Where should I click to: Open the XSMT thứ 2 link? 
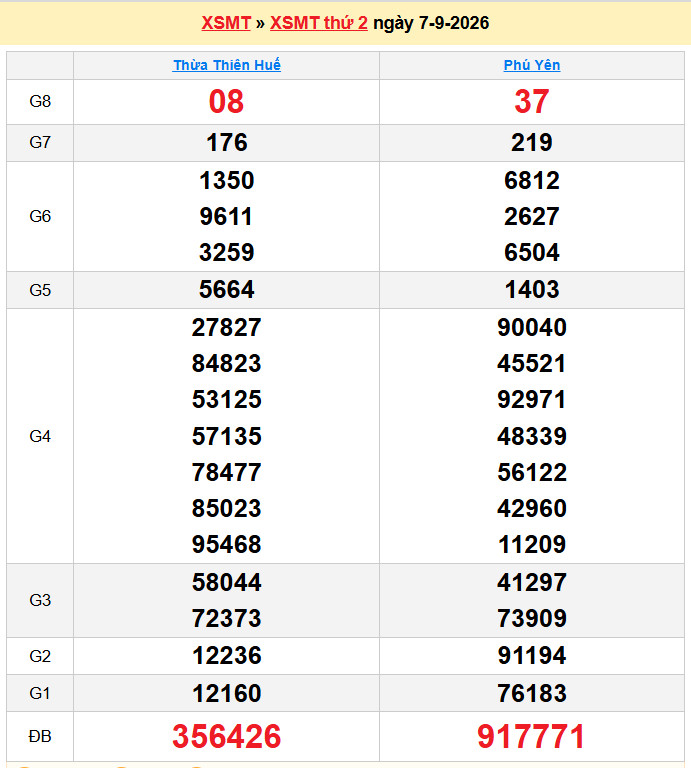click(319, 23)
